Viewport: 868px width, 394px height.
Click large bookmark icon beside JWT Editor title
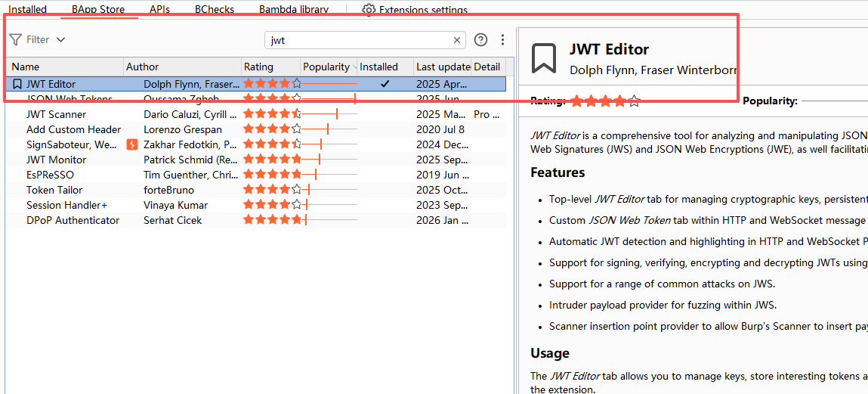pos(544,59)
